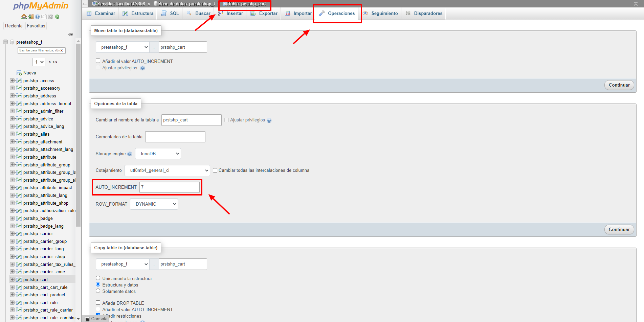
Task: Click the collapse navigation arrow button
Action: (x=85, y=4)
